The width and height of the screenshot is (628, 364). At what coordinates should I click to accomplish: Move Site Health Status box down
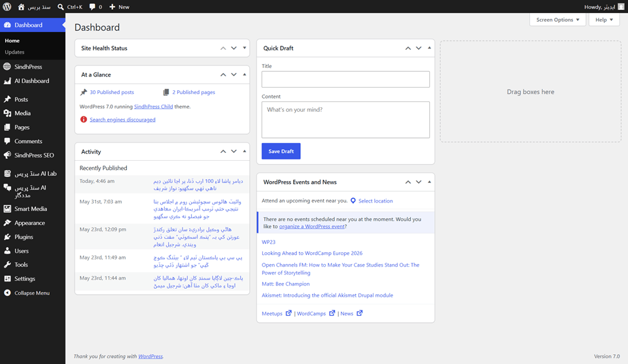click(x=234, y=48)
